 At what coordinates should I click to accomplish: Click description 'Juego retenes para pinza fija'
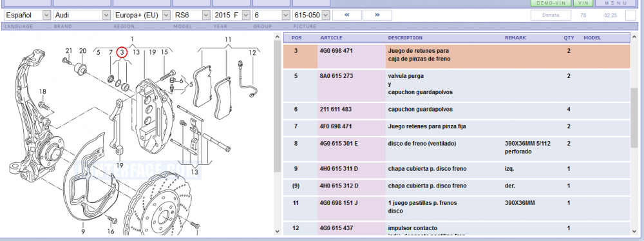click(427, 126)
